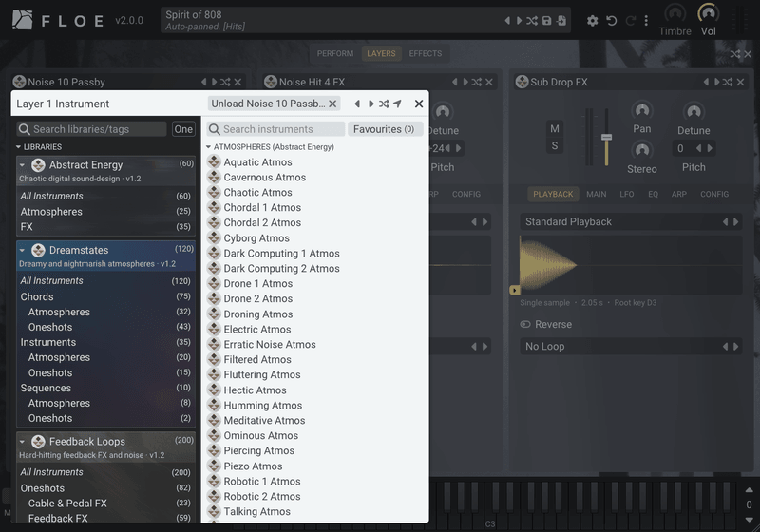Collapse the Dreamstates library section

point(22,251)
